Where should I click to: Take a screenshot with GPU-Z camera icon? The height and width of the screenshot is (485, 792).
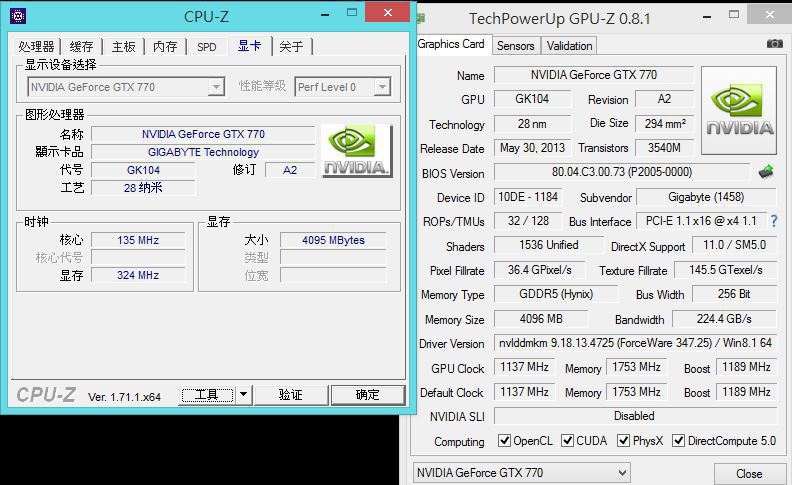pos(774,44)
